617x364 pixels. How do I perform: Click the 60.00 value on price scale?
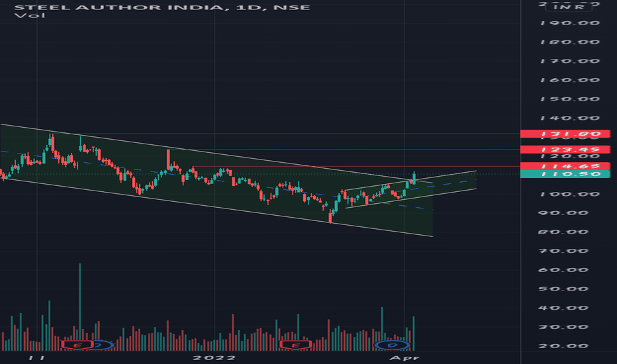point(563,270)
